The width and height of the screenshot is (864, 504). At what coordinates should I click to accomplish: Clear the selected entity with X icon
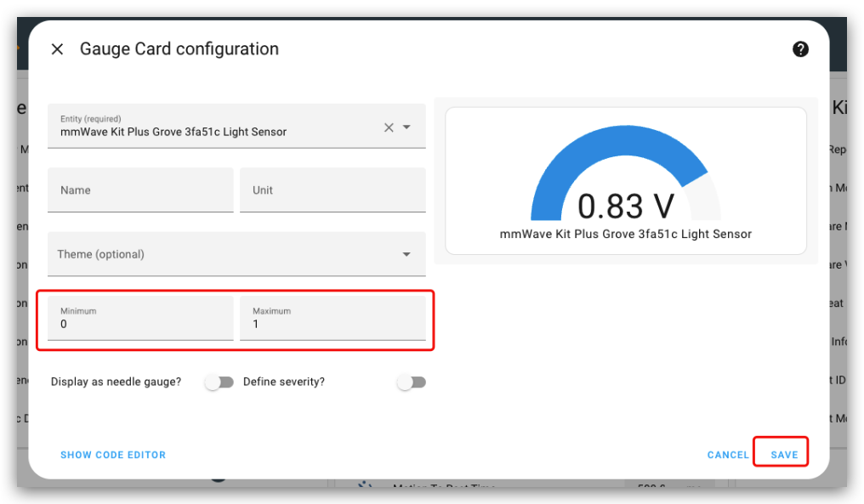tap(389, 127)
